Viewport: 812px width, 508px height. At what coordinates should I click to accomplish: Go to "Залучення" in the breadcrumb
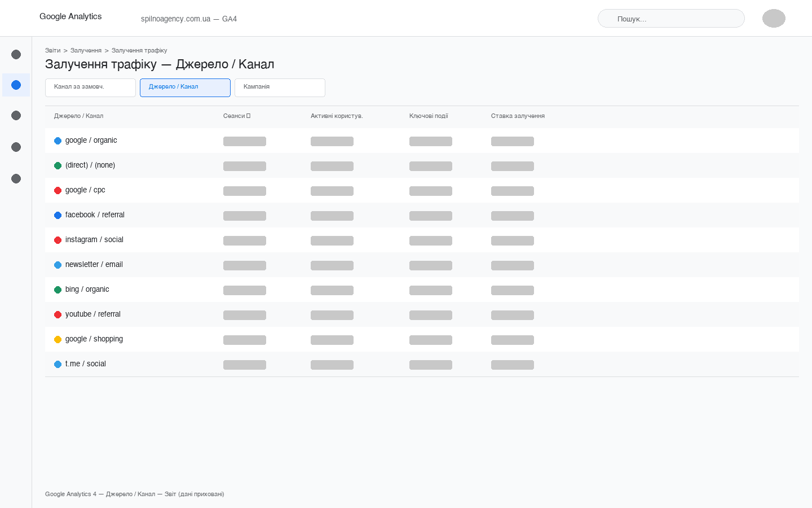tap(86, 51)
